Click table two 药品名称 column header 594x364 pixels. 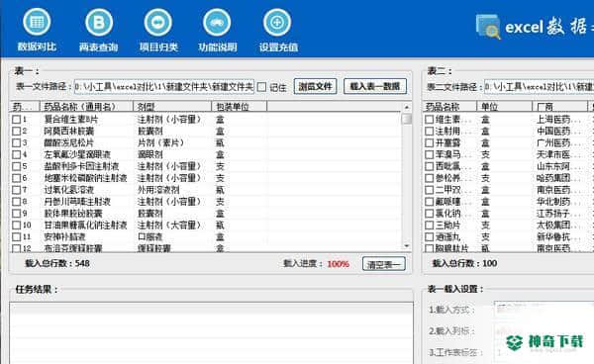[x=449, y=107]
